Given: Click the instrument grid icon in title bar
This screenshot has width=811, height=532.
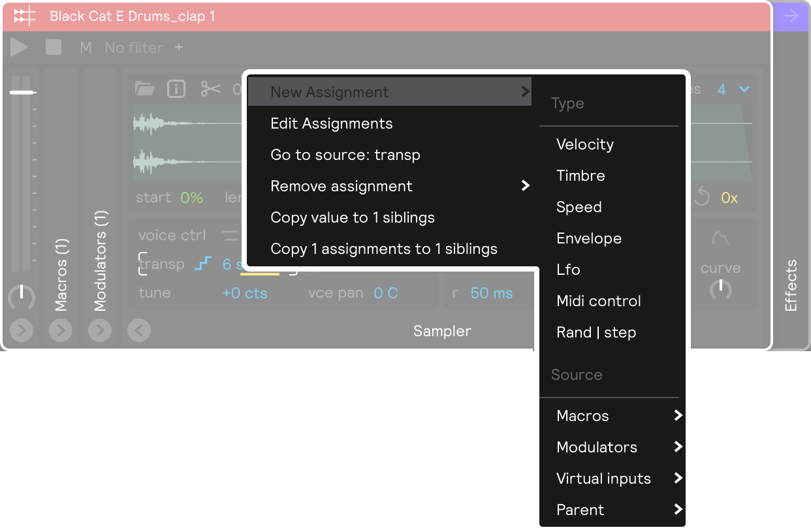Looking at the screenshot, I should pos(25,16).
